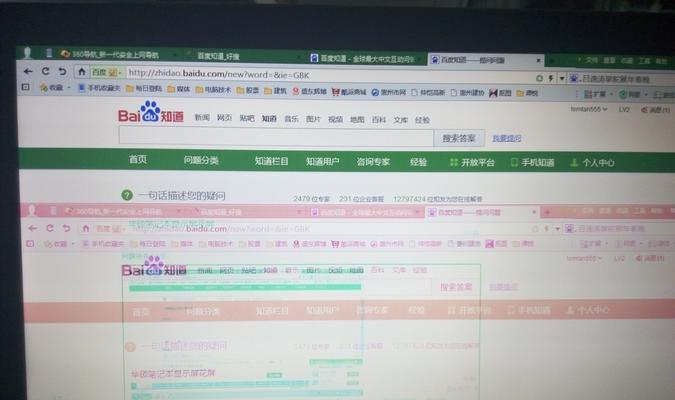Click the phone icon beside the avatar

click(49, 53)
